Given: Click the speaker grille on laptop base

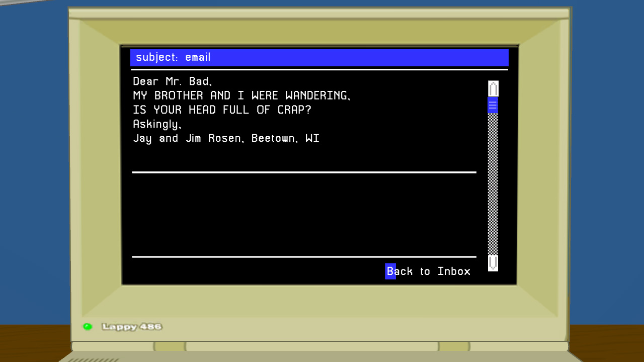Looking at the screenshot, I should 93,359.
